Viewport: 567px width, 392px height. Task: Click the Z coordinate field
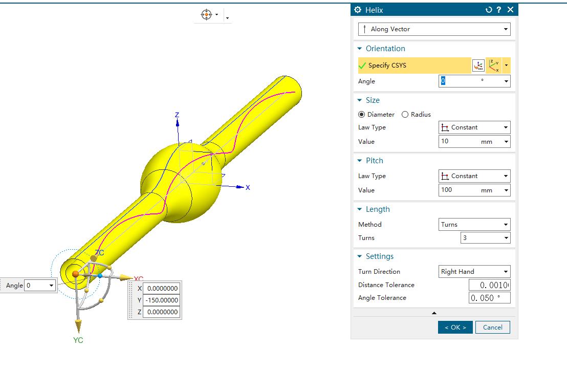162,312
